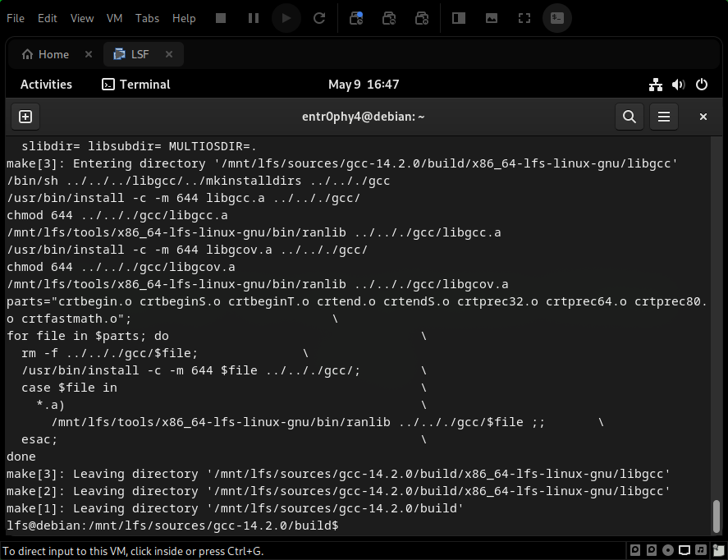The image size is (728, 560).
Task: Switch to the Home tab
Action: point(46,54)
